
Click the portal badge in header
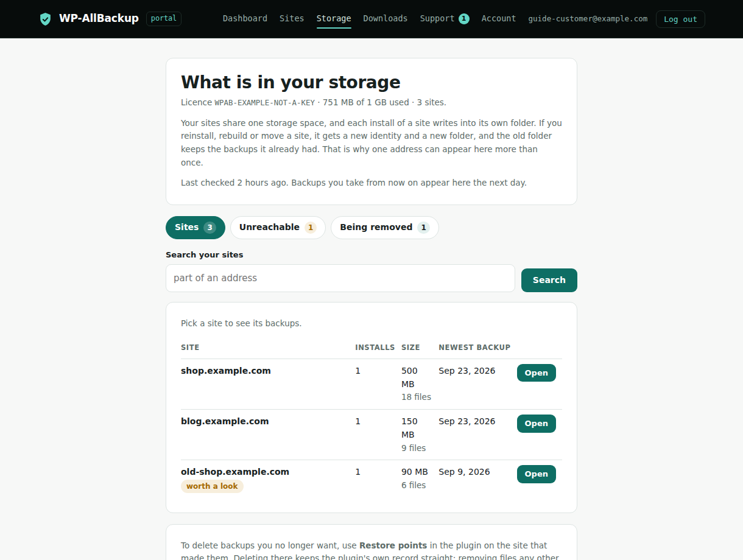click(x=164, y=19)
